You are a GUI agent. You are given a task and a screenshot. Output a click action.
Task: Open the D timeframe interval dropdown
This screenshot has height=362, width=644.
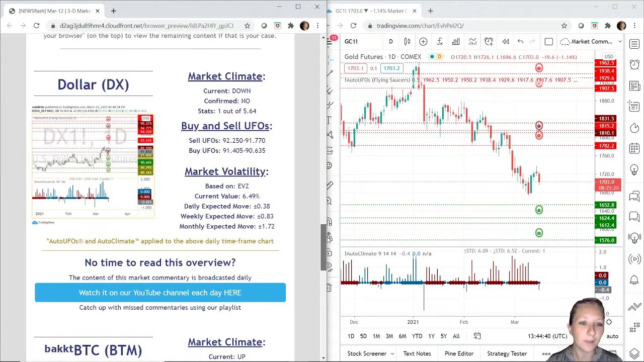(x=390, y=42)
